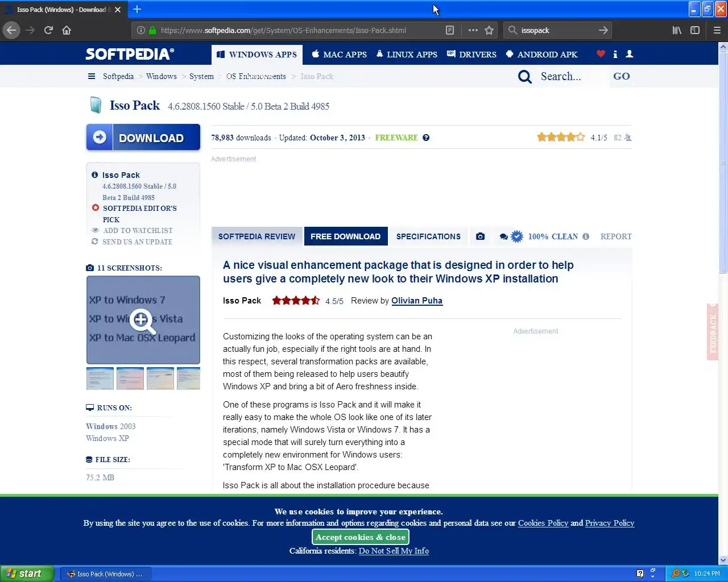Bookmark this page with the star icon

point(489,30)
